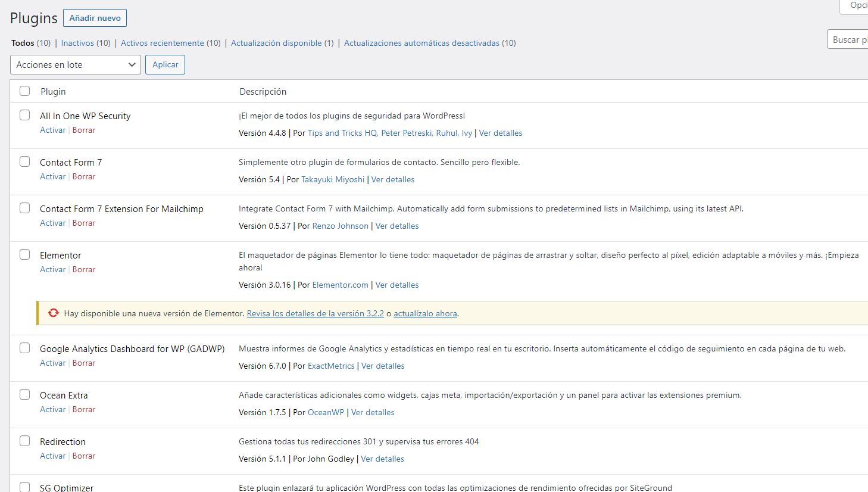Open Takayuki Miyoshi author link
This screenshot has width=868, height=492.
click(x=333, y=179)
